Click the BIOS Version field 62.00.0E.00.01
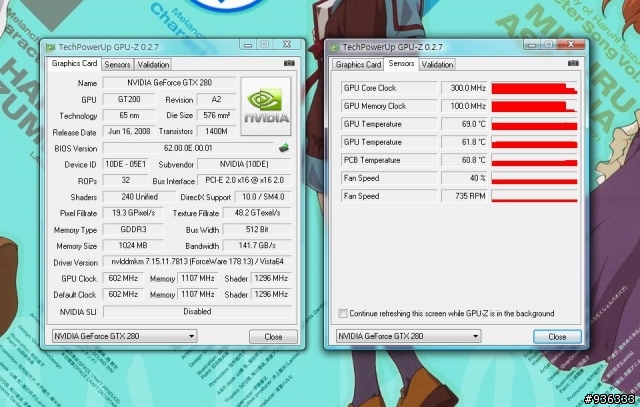 pyautogui.click(x=188, y=148)
